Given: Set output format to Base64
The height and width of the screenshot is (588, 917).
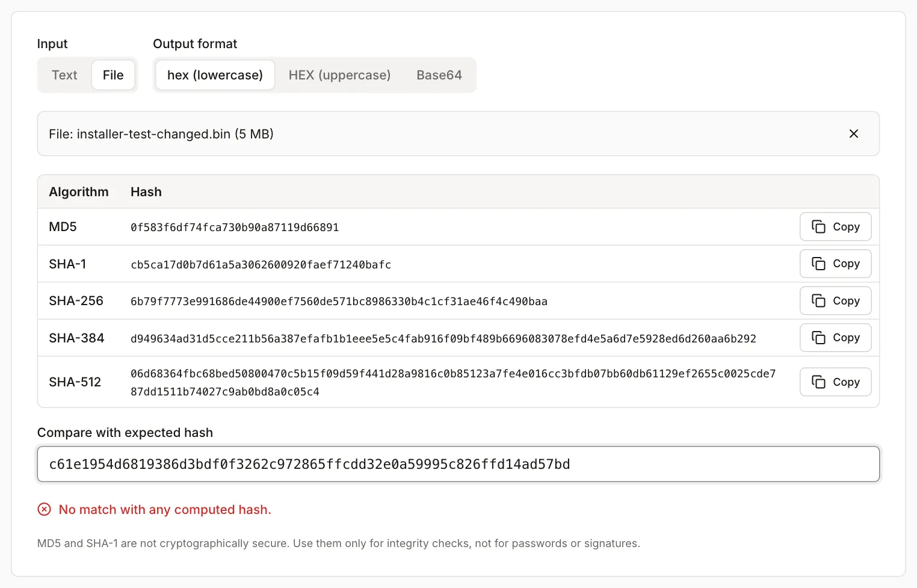Looking at the screenshot, I should [x=439, y=75].
